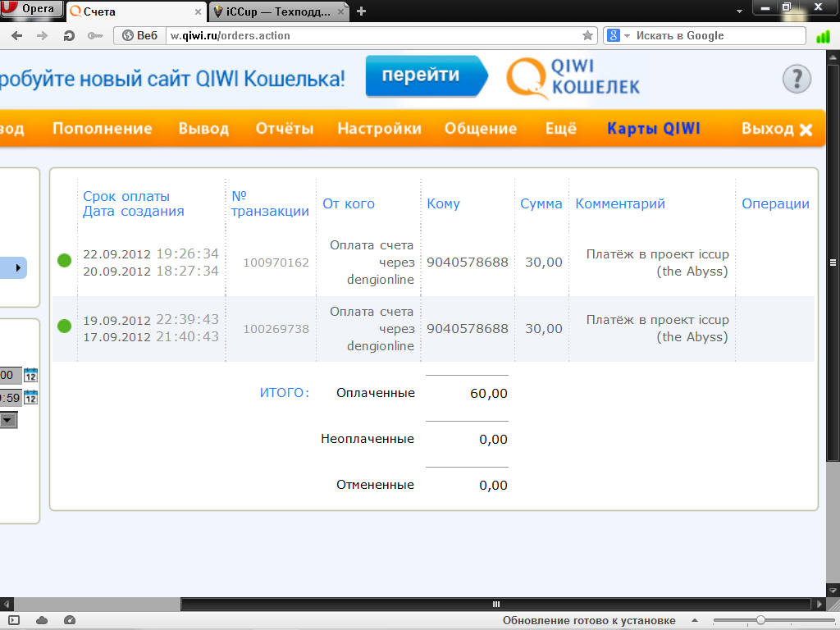Adjust the zoom slider handle

click(x=760, y=620)
